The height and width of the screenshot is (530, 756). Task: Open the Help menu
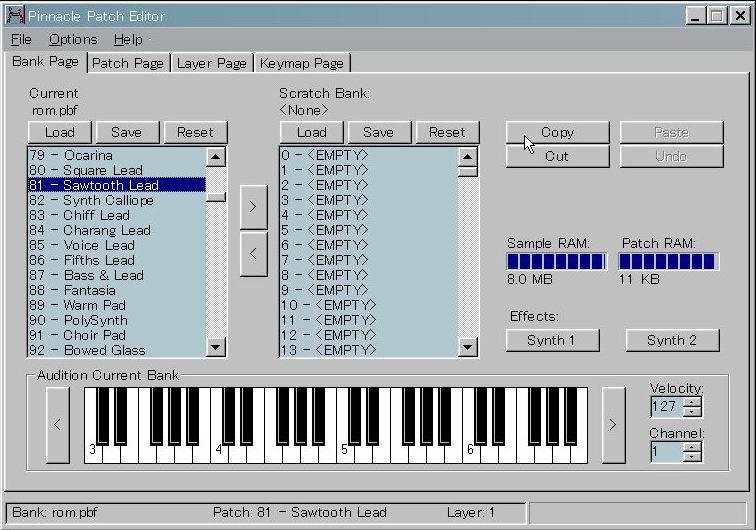(128, 40)
